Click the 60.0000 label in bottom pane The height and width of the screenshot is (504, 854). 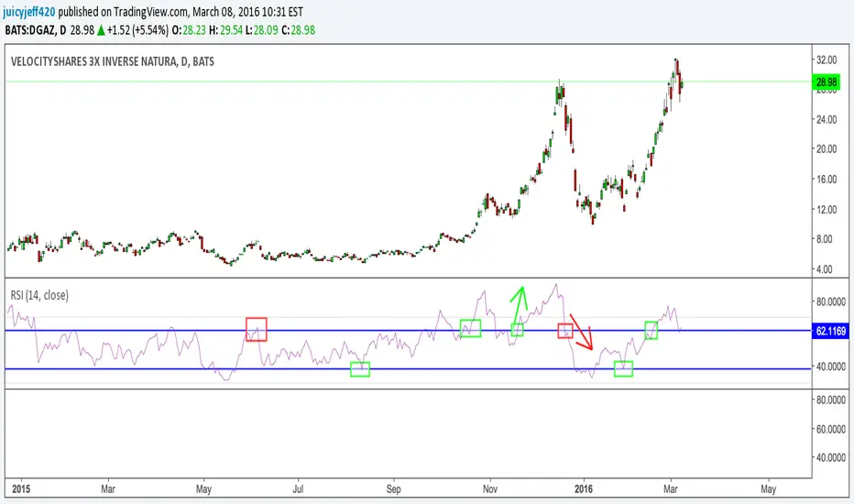[x=830, y=430]
